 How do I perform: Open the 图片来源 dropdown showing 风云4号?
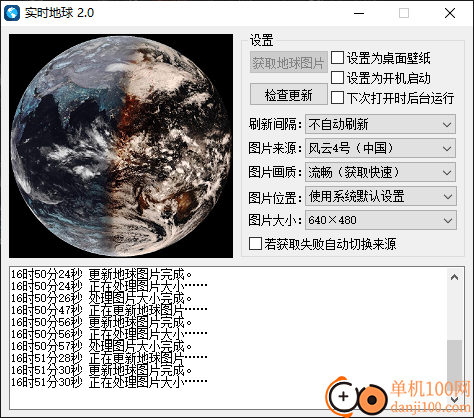[380, 148]
